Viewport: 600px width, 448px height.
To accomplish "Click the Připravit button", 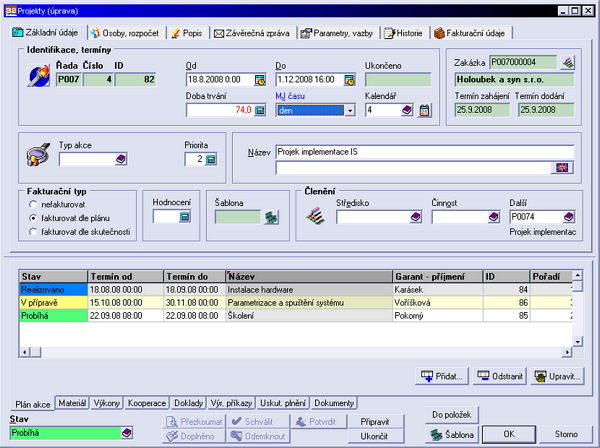I will (x=375, y=422).
